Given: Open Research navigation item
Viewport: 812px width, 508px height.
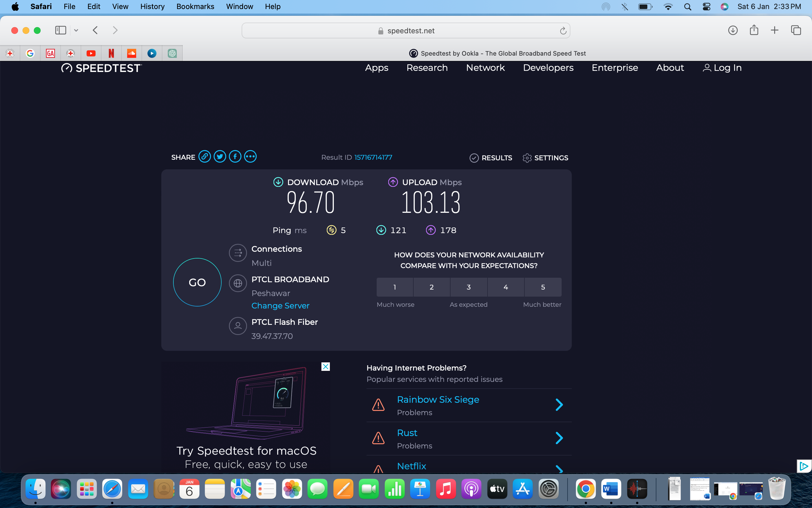Looking at the screenshot, I should point(427,68).
